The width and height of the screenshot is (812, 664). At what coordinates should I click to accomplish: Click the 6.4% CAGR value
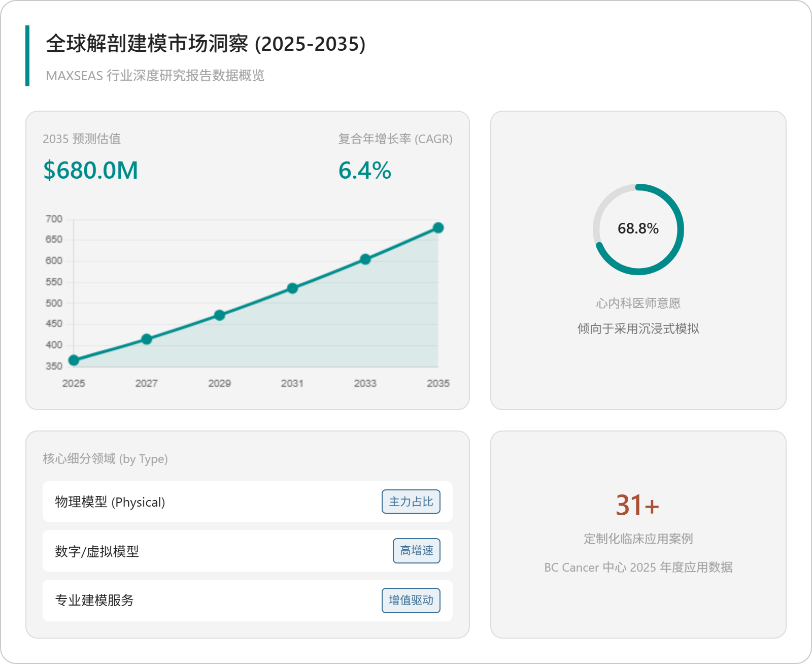click(365, 170)
